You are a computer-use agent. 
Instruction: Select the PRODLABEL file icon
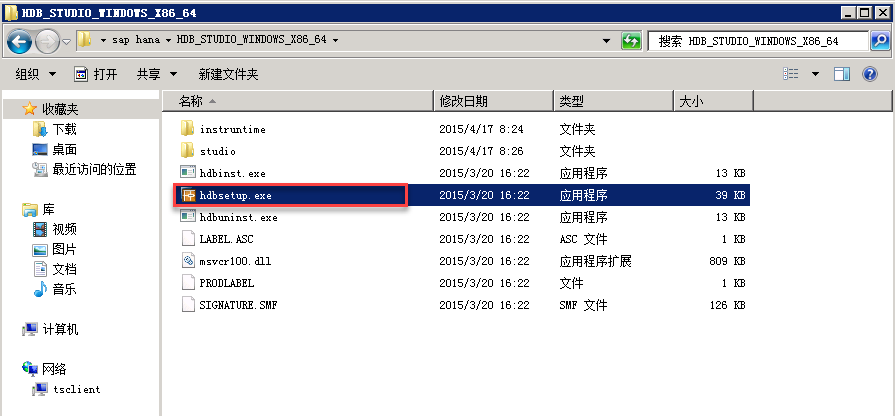(x=188, y=282)
